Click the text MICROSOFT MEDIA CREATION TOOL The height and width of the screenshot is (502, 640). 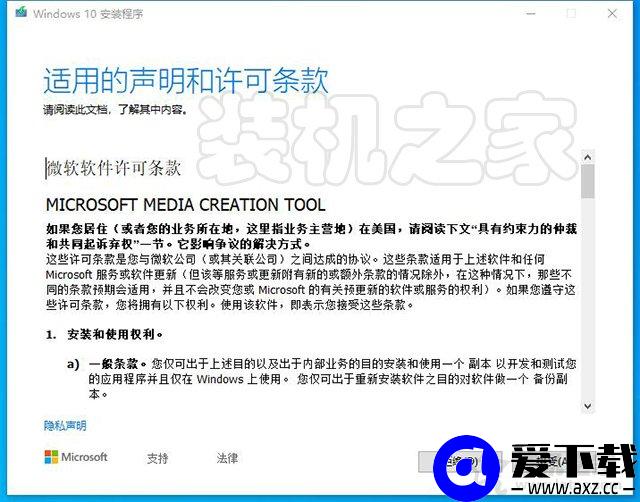click(186, 205)
